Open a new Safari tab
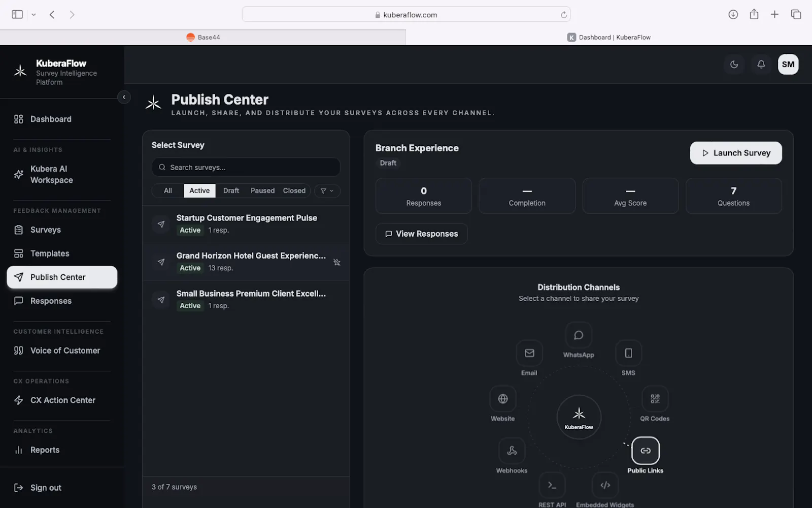Image resolution: width=812 pixels, height=508 pixels. 774,15
